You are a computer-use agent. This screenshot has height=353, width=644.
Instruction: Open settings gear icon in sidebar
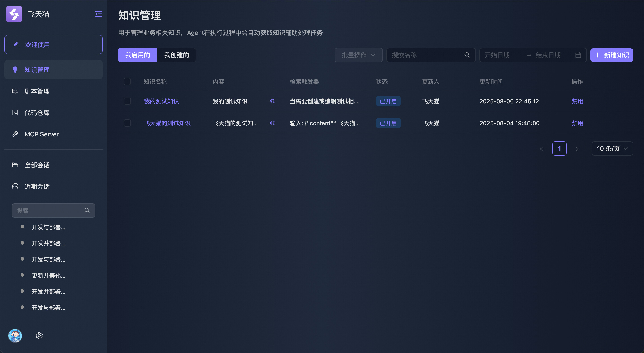(39, 336)
